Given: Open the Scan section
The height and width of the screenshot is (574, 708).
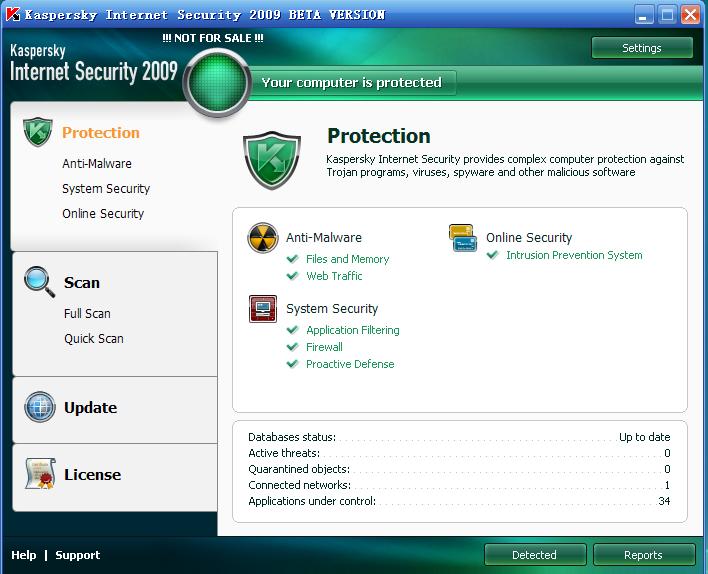Looking at the screenshot, I should click(x=82, y=283).
